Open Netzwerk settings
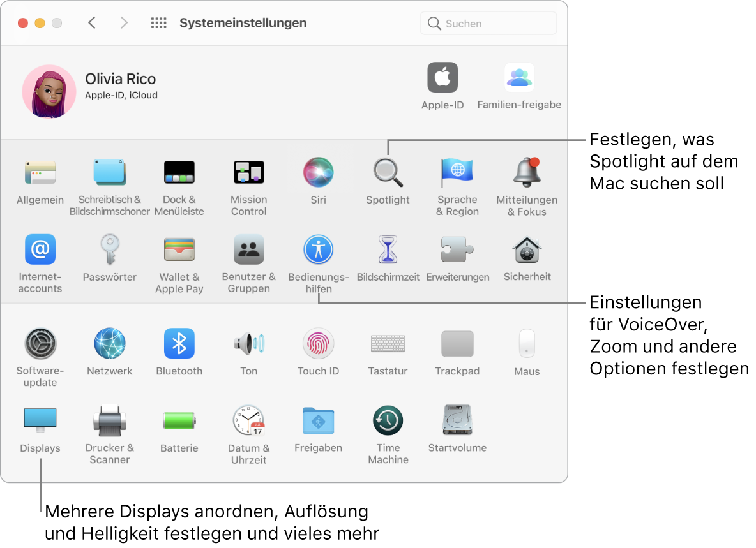This screenshot has height=548, width=756. click(109, 343)
